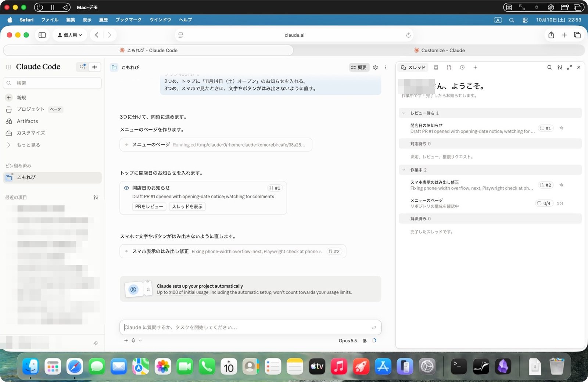Image resolution: width=588 pixels, height=382 pixels.
Task: Collapse the 作業中 section
Action: (x=404, y=170)
